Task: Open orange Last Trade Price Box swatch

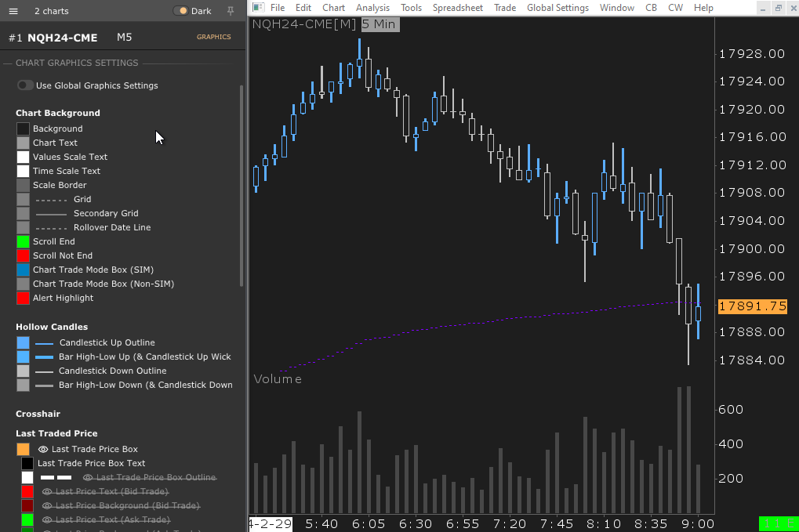Action: click(x=23, y=449)
